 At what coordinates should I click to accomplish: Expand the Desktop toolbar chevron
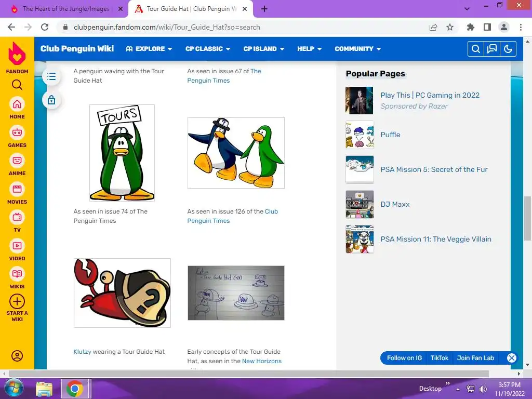tap(447, 383)
